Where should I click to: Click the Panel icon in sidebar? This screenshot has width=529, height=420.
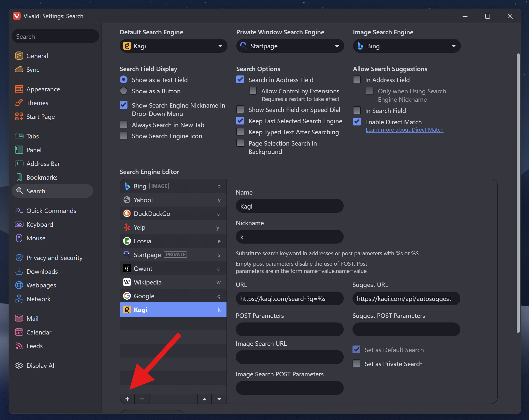[19, 150]
